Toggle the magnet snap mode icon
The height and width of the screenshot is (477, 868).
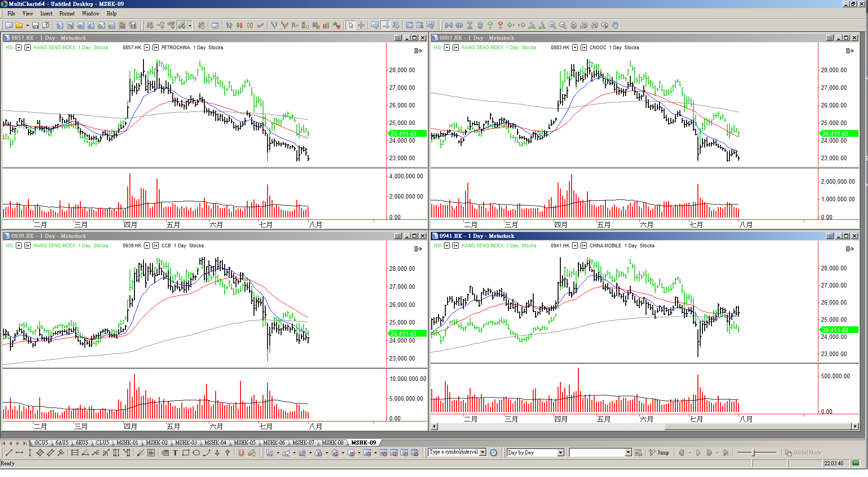coord(241,453)
